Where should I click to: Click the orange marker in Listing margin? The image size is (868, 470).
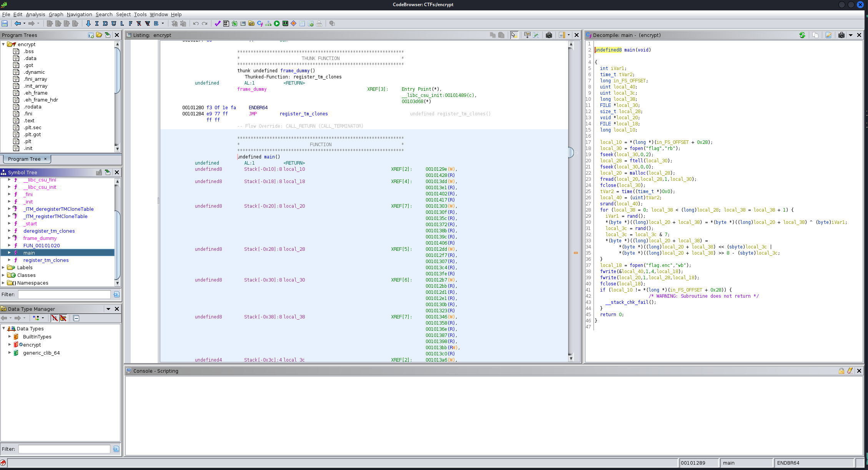[x=576, y=253]
